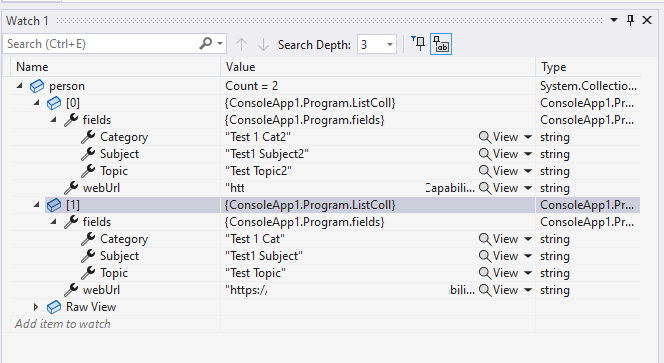Click the search magnifier icon in Watch 1

coord(205,44)
